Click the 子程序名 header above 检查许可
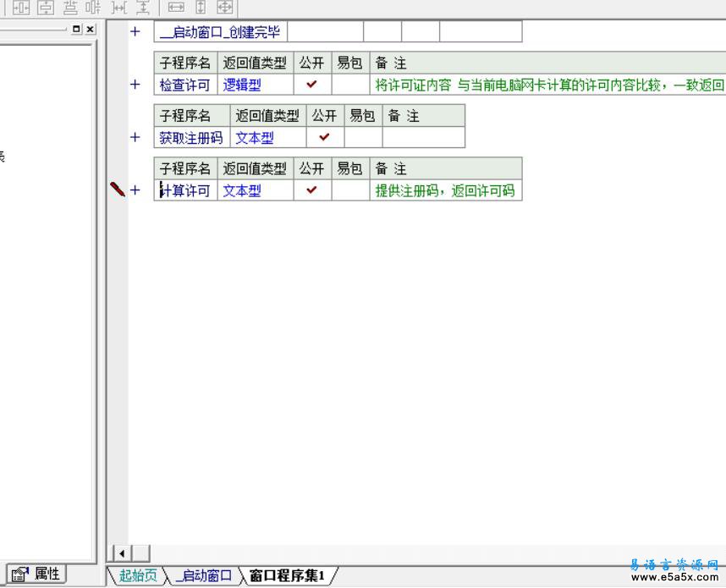726x588 pixels. [x=185, y=63]
